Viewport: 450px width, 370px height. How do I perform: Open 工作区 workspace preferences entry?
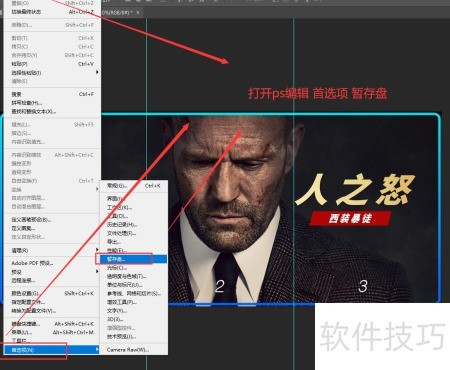(x=133, y=207)
